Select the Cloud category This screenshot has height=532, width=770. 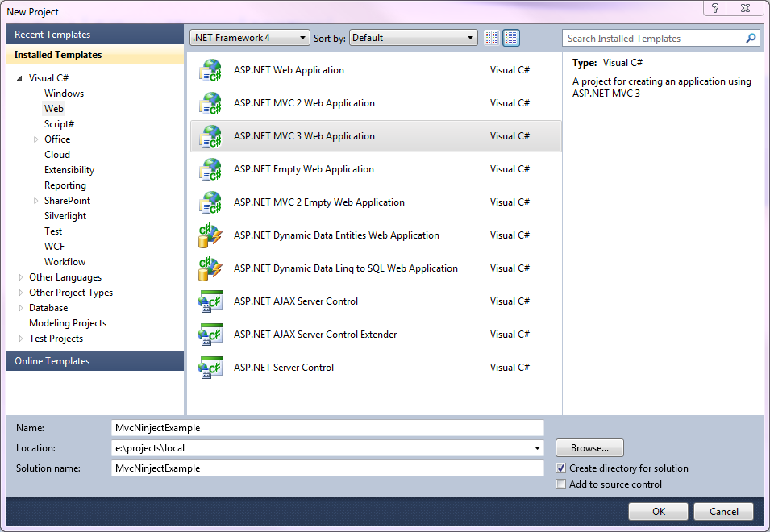[x=57, y=155]
